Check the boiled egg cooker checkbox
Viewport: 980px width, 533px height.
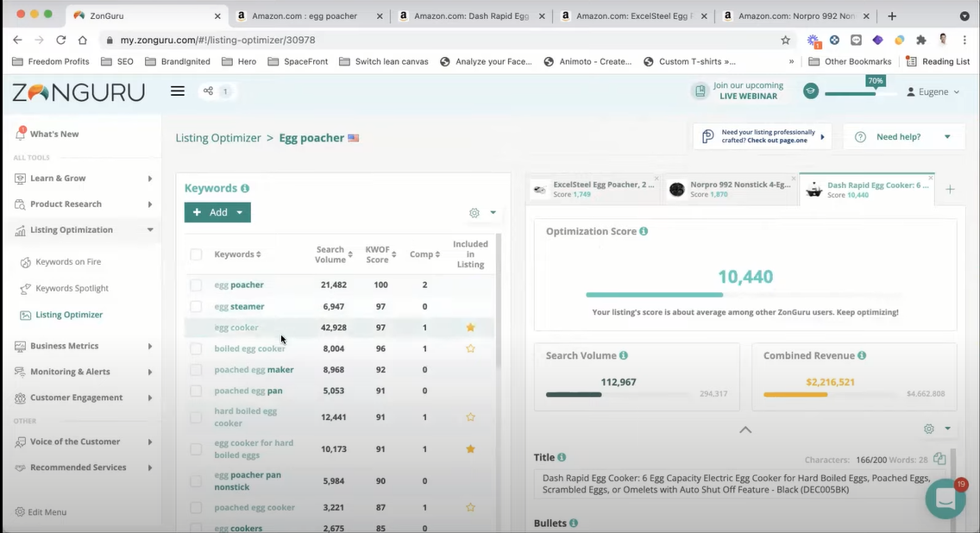click(x=196, y=348)
